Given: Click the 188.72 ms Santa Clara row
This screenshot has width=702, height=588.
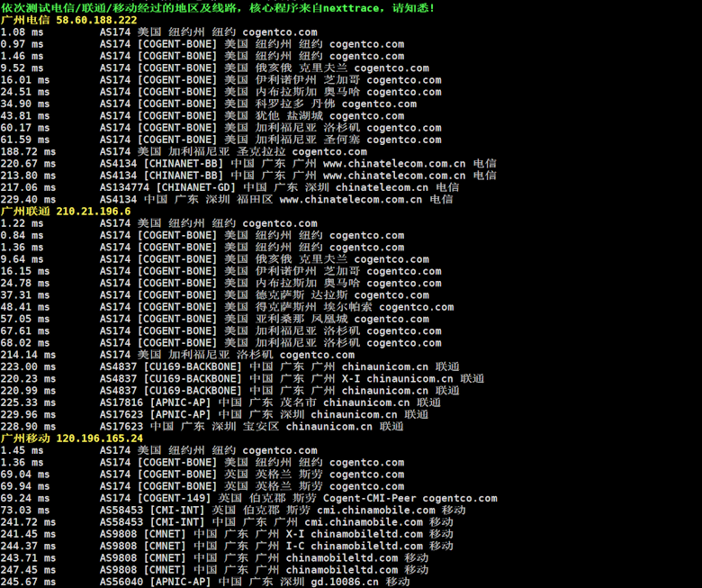Looking at the screenshot, I should pyautogui.click(x=184, y=152).
